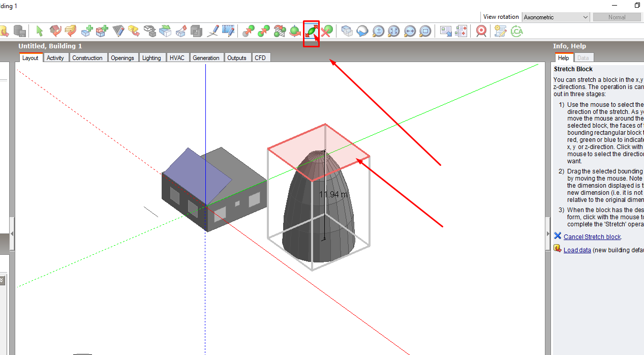Screen dimensions: 644x355
Task: Open the View rotation Axonometric dropdown
Action: coord(556,17)
